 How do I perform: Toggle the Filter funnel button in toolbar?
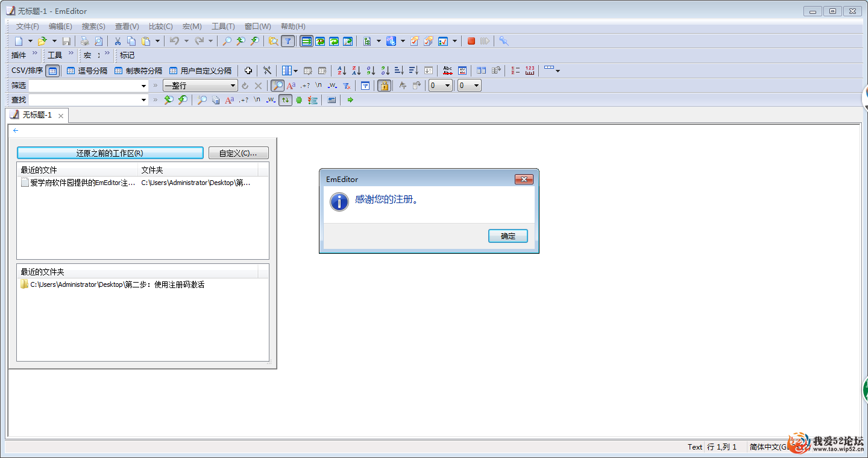click(288, 41)
